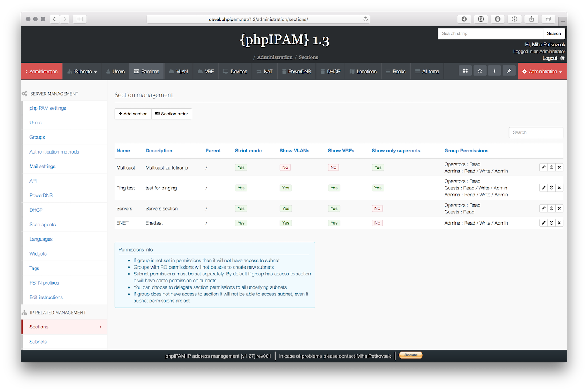Open the All items tab
The height and width of the screenshot is (392, 588).
coord(427,72)
